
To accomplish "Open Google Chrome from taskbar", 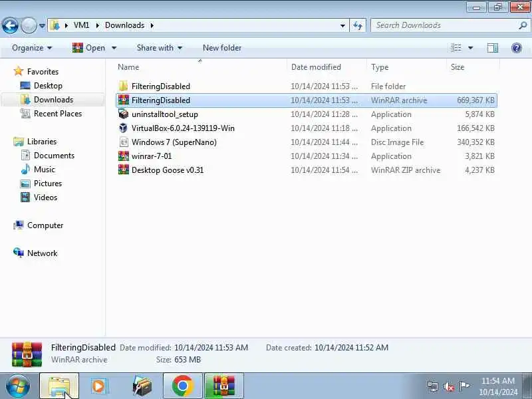I will click(x=182, y=386).
